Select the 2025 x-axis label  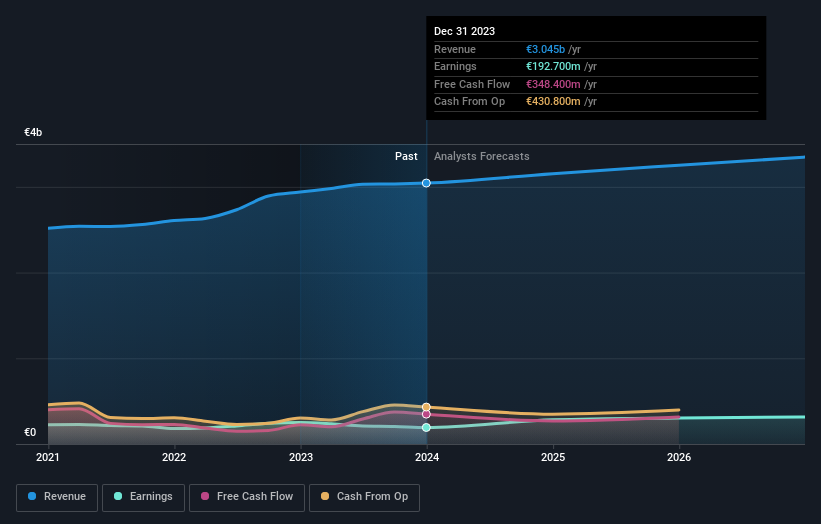click(x=553, y=458)
